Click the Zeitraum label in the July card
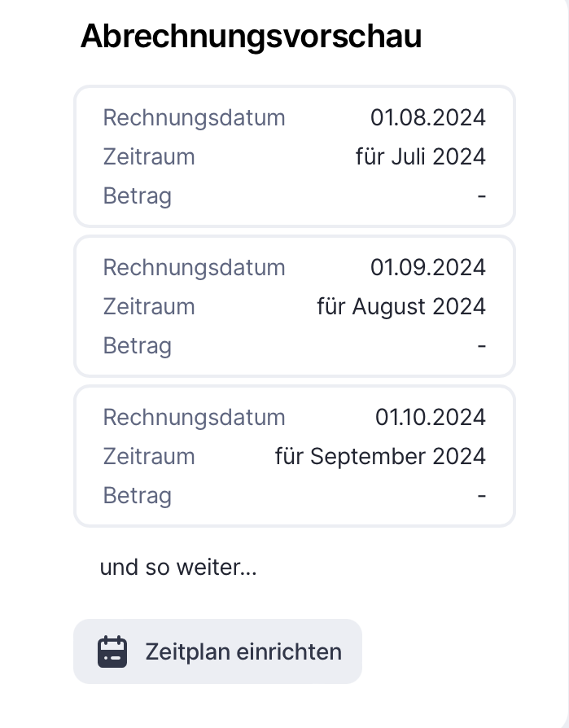 point(149,156)
